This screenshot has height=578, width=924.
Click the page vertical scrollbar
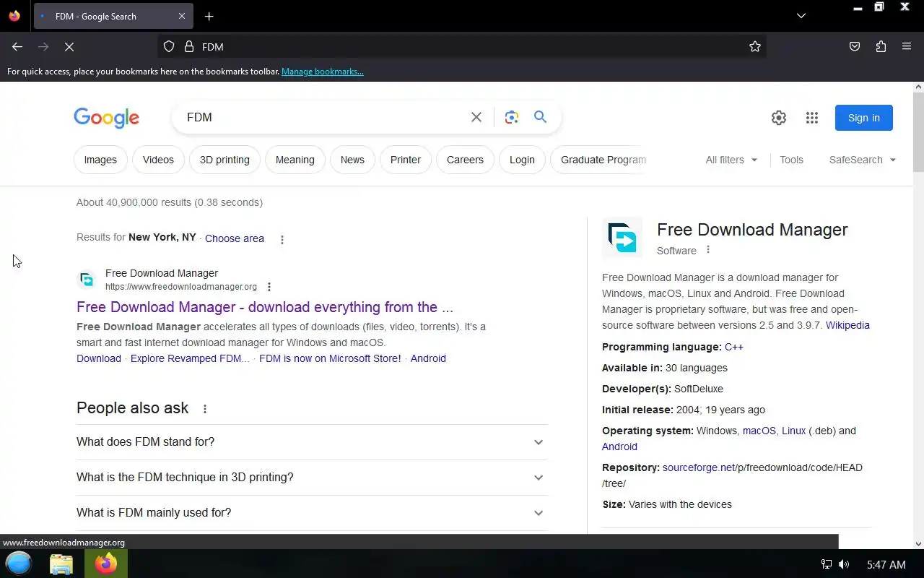tap(918, 132)
